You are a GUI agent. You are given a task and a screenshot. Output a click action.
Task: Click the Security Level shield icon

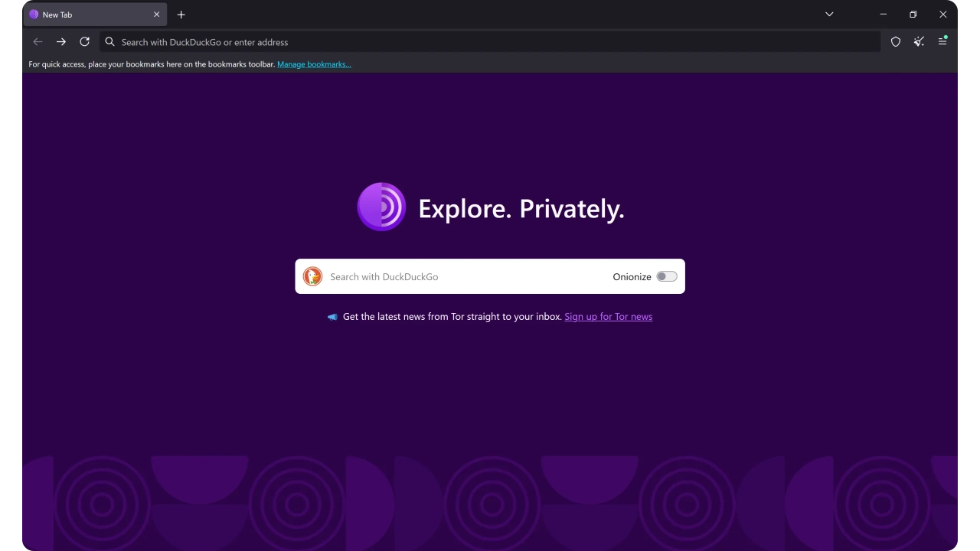pos(896,42)
